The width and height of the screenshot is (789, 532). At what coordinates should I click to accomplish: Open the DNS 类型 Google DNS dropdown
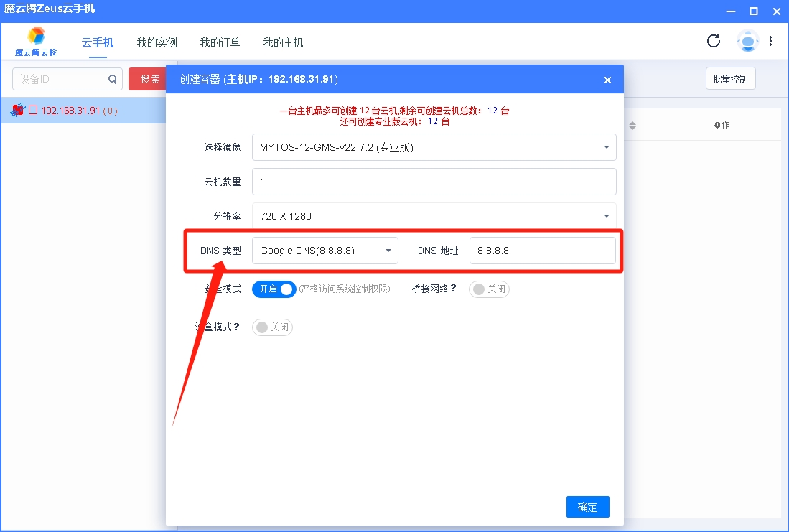pyautogui.click(x=325, y=251)
